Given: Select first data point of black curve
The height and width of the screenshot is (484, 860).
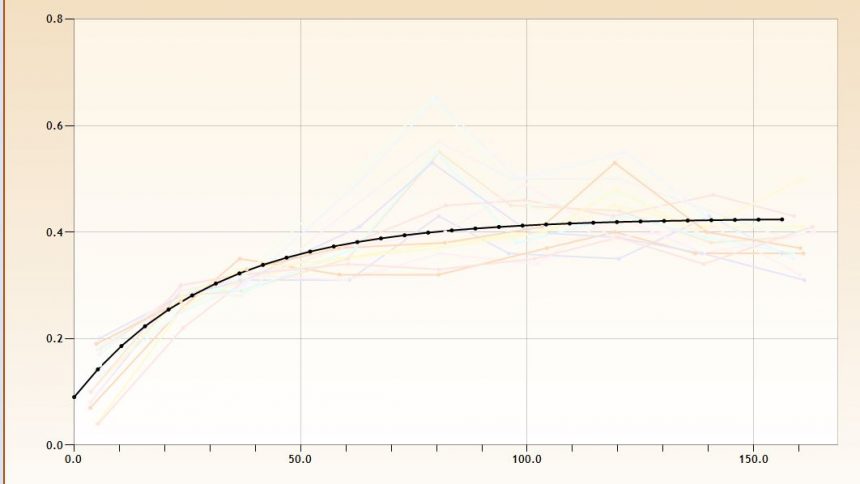Looking at the screenshot, I should tap(74, 397).
